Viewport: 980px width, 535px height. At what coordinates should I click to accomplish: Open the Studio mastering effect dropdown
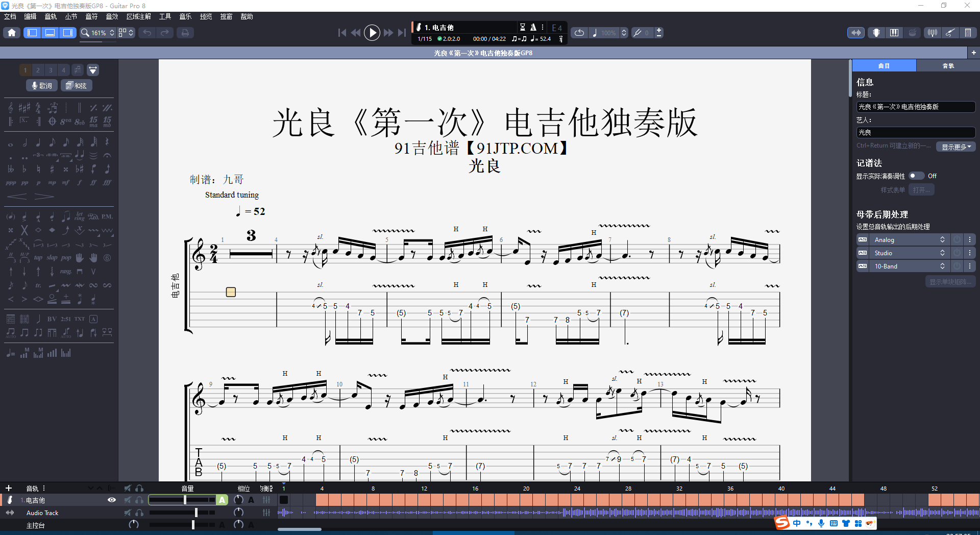click(x=909, y=253)
